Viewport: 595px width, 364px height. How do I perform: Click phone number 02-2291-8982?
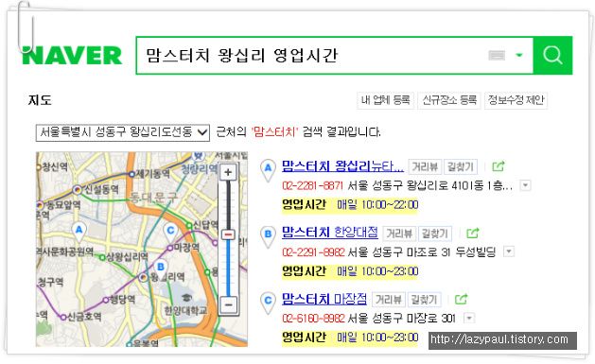[x=313, y=252]
